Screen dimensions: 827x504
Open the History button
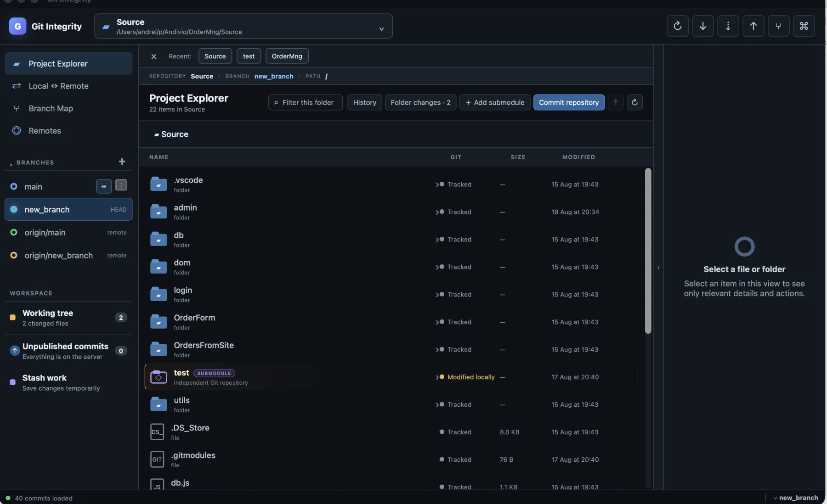[x=364, y=102]
